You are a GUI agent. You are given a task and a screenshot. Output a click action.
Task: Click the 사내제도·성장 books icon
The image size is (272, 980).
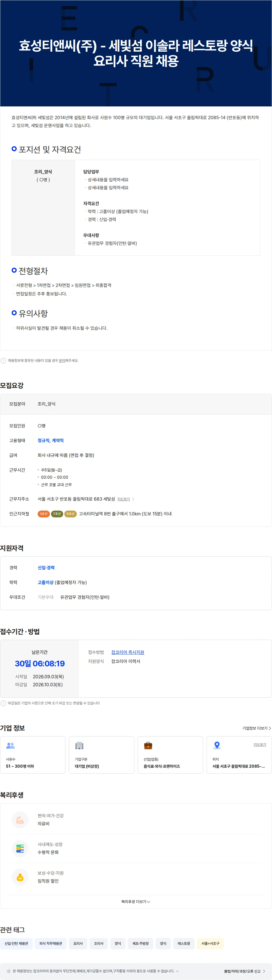pyautogui.click(x=20, y=848)
